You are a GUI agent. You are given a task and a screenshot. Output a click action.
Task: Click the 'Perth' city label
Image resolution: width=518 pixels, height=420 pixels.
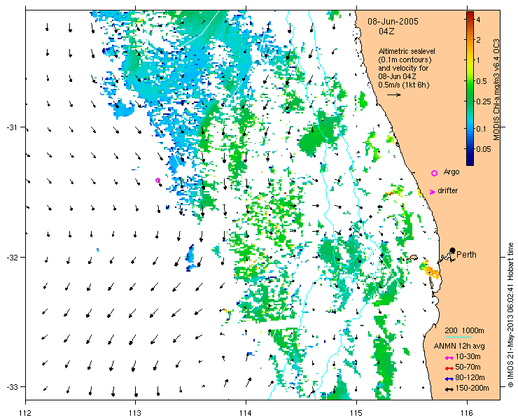pos(466,255)
